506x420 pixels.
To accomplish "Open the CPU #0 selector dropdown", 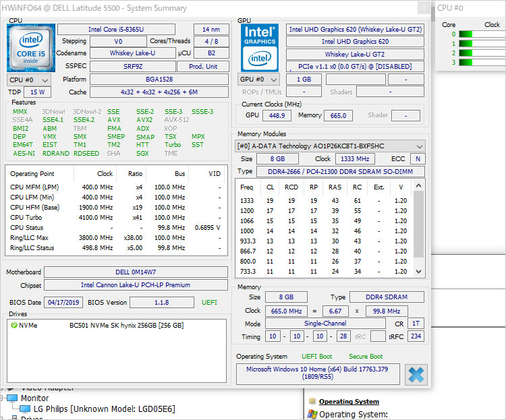I will coord(29,80).
